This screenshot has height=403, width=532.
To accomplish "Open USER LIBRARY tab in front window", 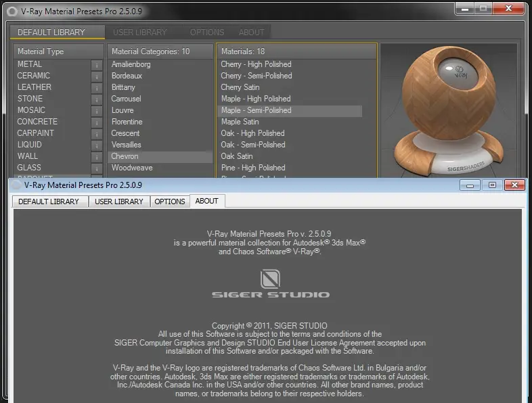I will (x=119, y=201).
